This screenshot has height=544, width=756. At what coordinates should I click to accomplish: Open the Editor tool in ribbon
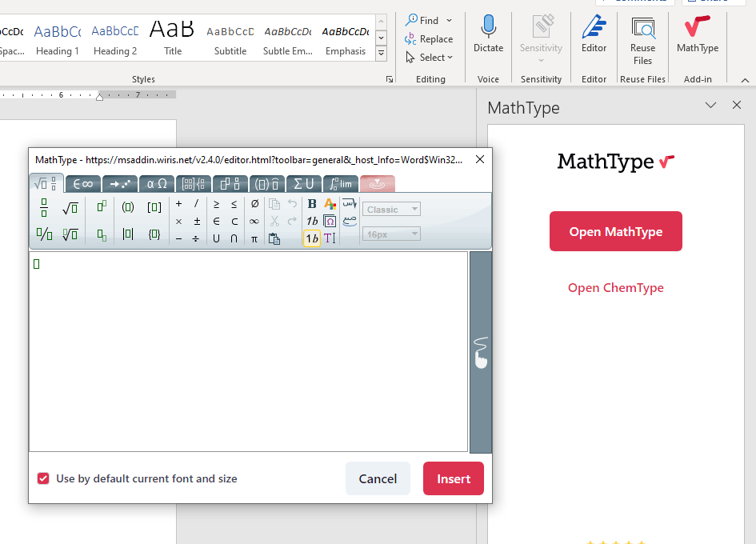(594, 34)
